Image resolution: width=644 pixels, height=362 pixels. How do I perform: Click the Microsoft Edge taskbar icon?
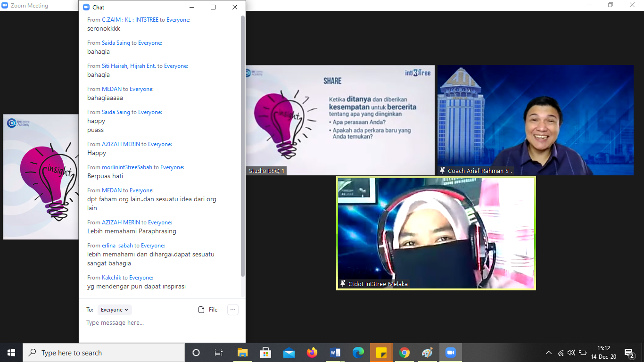(x=358, y=353)
